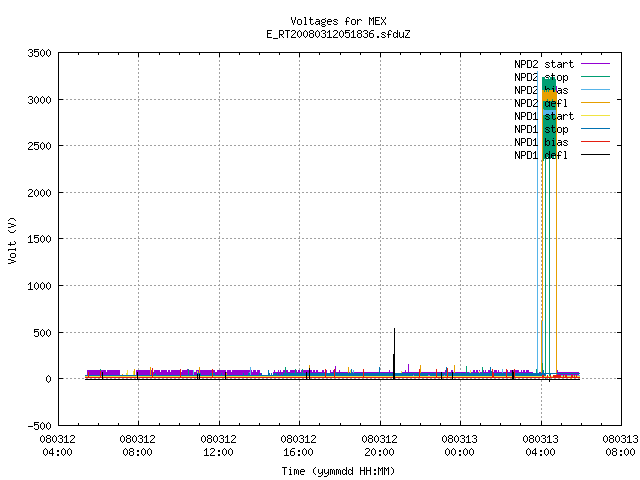Click the black NPD1 defl spike near 20:40
This screenshot has width=640, height=480.
point(394,351)
